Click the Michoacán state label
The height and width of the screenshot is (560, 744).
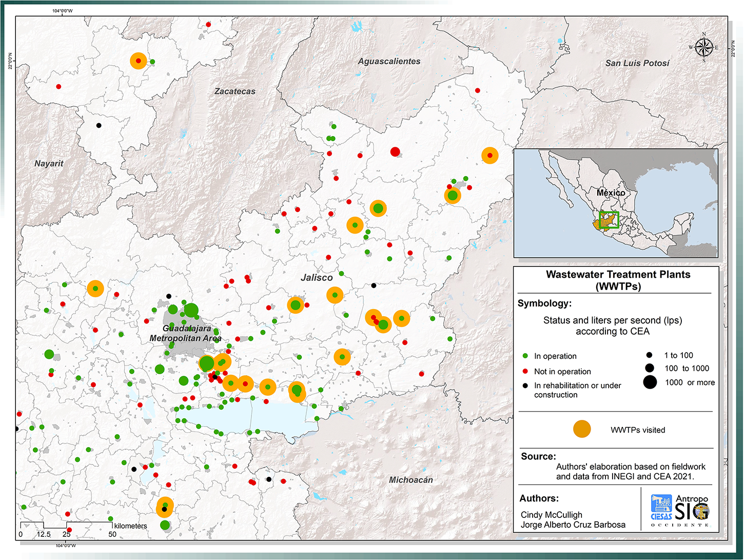click(411, 480)
